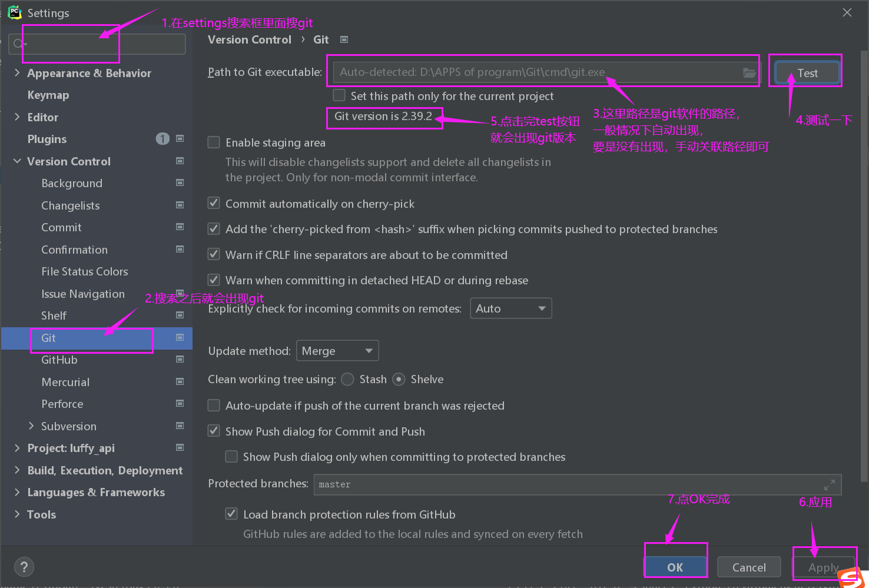Click the project settings icon on the Changelists row
The width and height of the screenshot is (869, 588).
(180, 205)
